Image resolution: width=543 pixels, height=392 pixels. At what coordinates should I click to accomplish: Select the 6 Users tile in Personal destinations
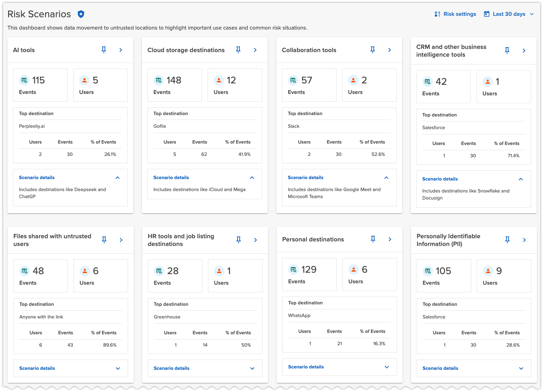[369, 274]
